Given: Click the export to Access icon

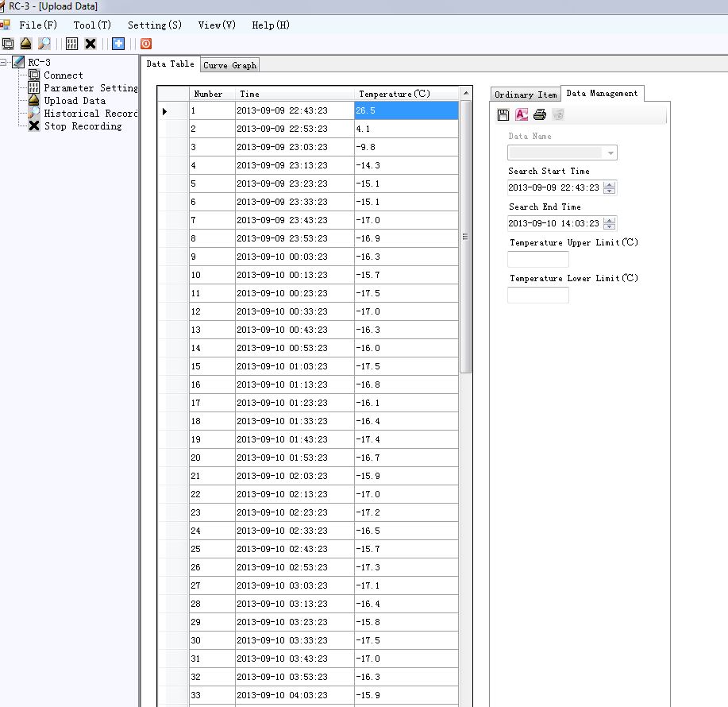Looking at the screenshot, I should pos(522,114).
